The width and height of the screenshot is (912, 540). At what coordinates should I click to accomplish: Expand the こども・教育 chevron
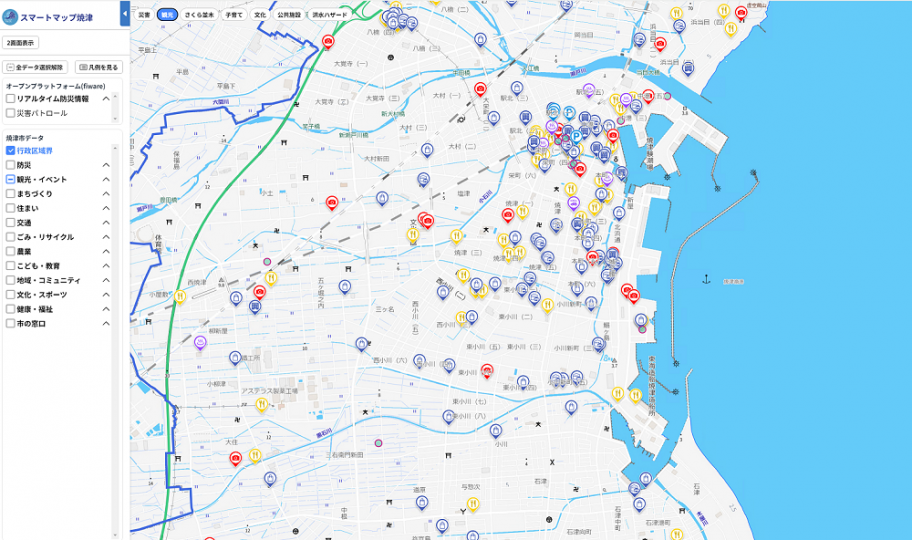[x=106, y=266]
